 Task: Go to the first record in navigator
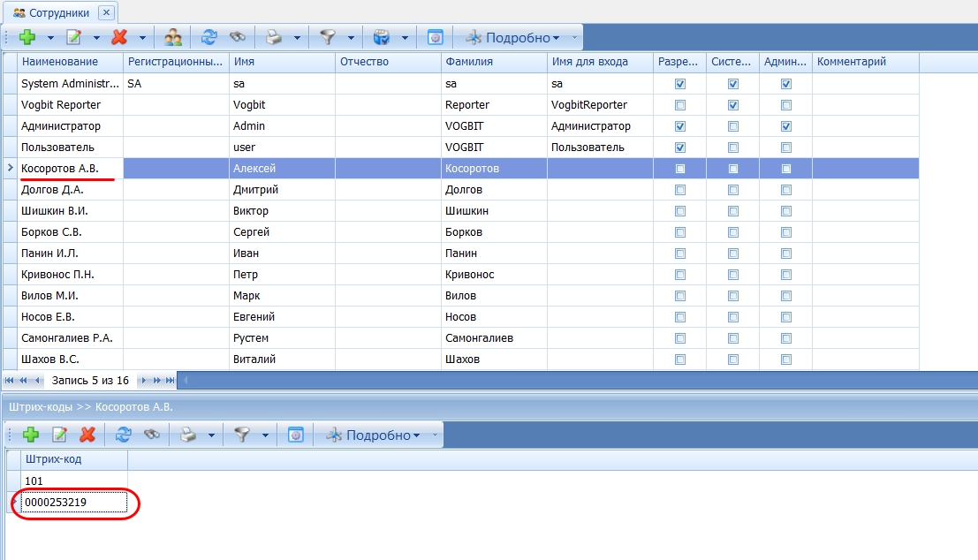[10, 381]
